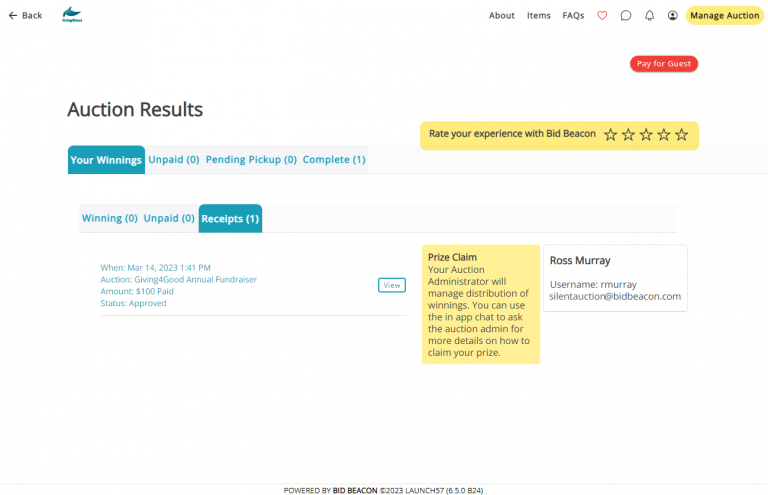Image resolution: width=768 pixels, height=495 pixels.
Task: Rate experience with third star
Action: click(646, 135)
